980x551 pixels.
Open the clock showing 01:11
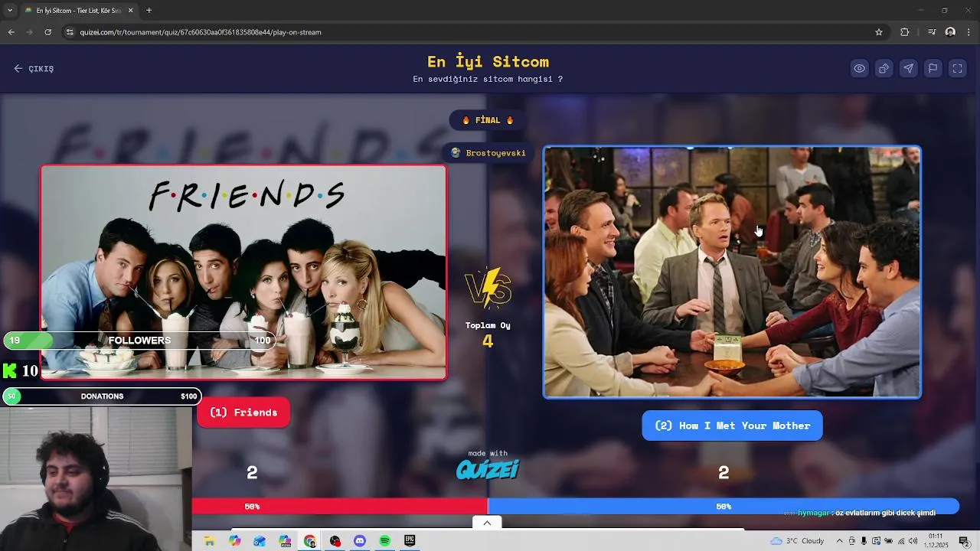click(x=936, y=541)
